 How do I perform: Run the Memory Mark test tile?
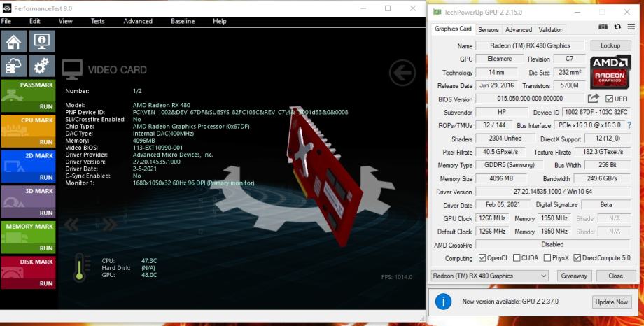tap(28, 237)
